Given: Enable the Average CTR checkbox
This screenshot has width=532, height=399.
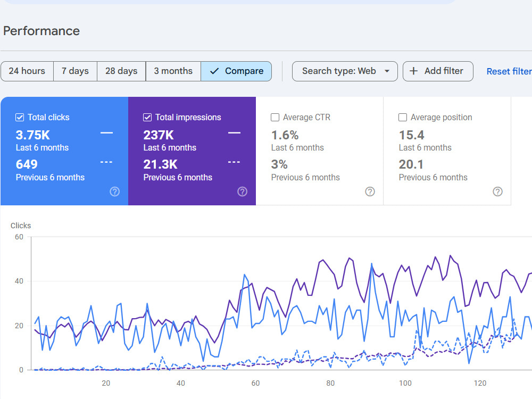Looking at the screenshot, I should coord(275,118).
